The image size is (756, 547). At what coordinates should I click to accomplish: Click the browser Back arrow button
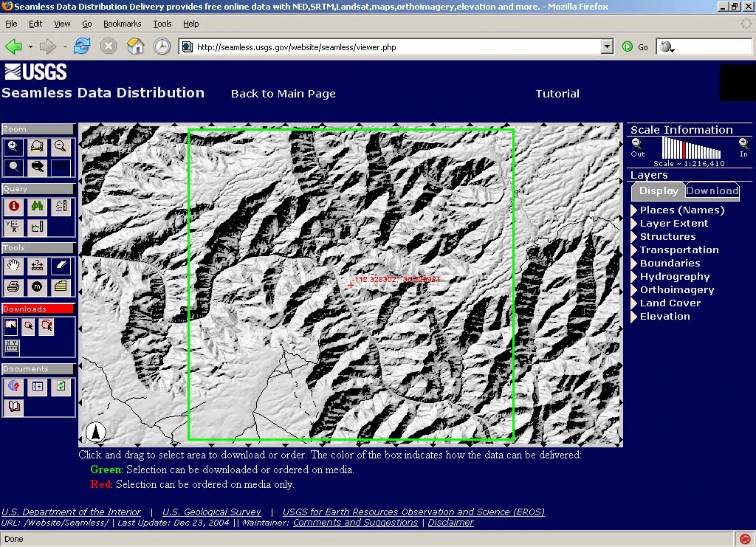13,47
